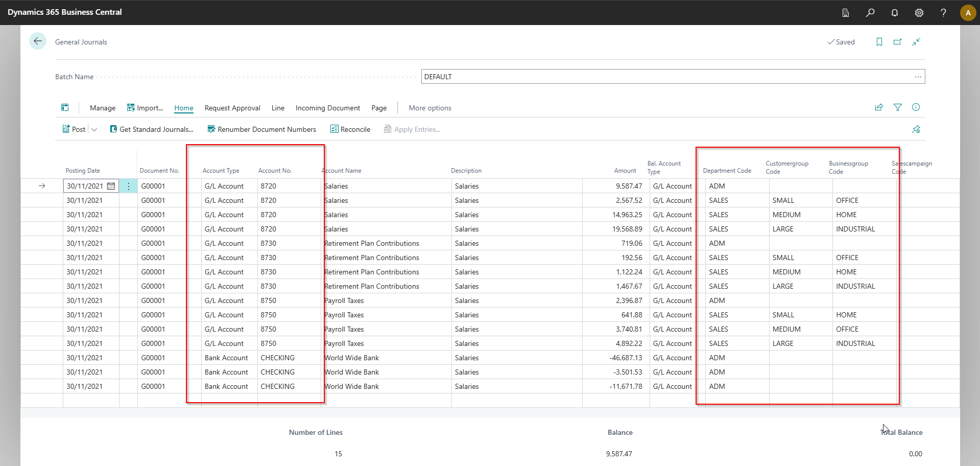The height and width of the screenshot is (466, 980).
Task: Click Number of Lines value 15
Action: click(338, 454)
